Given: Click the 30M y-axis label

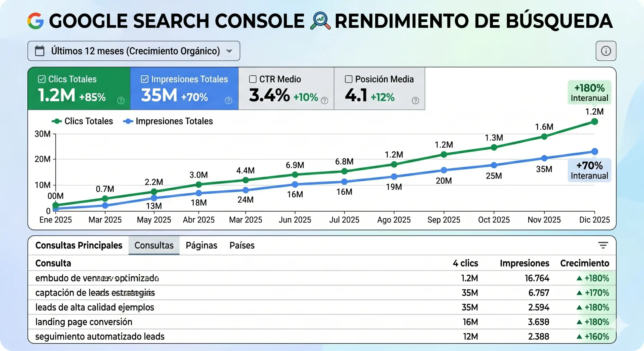Looking at the screenshot, I should point(43,134).
